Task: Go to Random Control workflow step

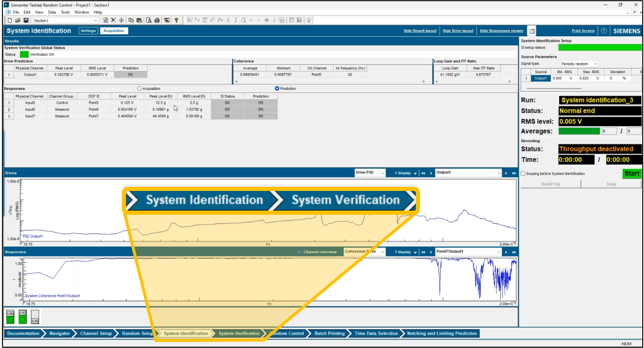Action: point(288,334)
